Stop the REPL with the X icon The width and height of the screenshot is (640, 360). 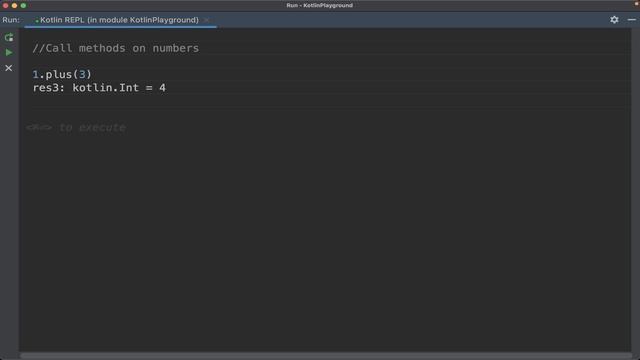tap(9, 68)
